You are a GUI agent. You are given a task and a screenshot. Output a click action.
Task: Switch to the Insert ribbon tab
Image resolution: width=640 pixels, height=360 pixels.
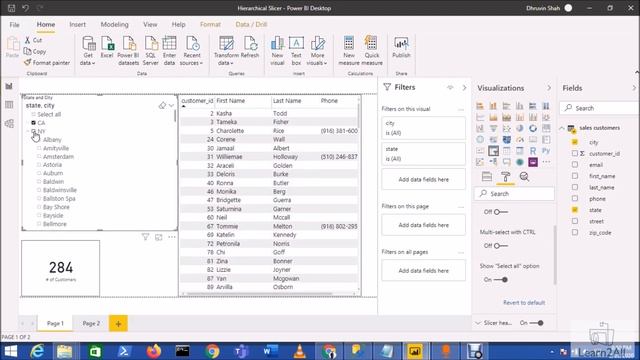(x=78, y=24)
